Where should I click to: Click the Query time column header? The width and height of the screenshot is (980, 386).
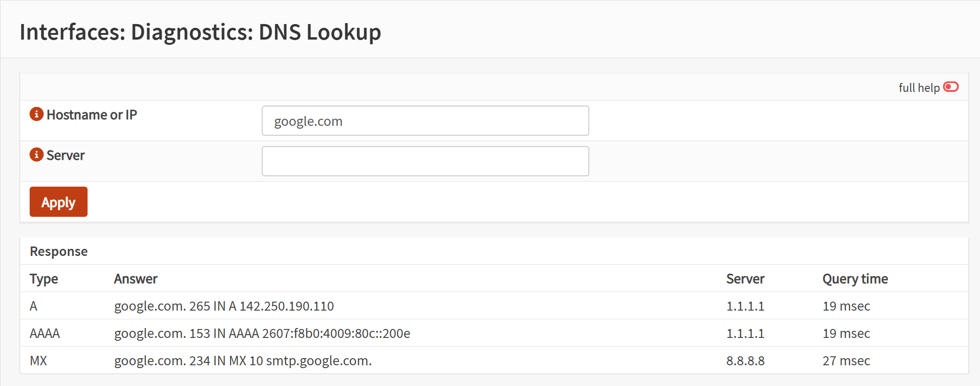(855, 279)
